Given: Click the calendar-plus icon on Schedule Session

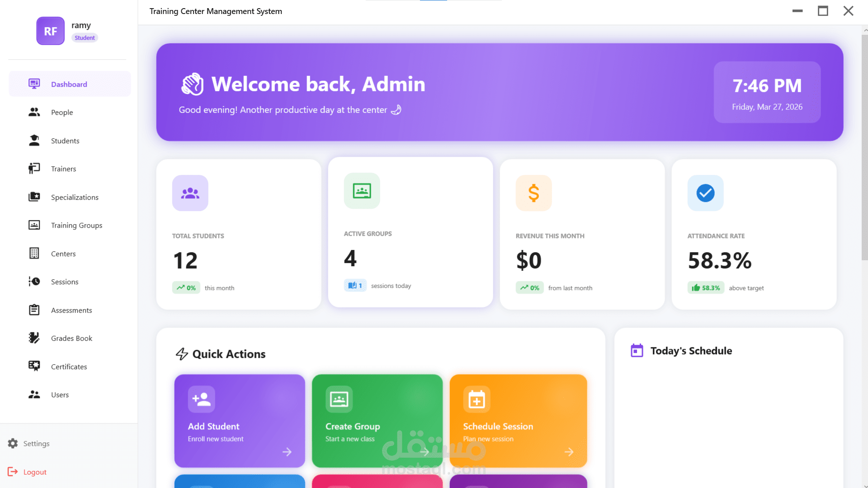Looking at the screenshot, I should click(477, 399).
